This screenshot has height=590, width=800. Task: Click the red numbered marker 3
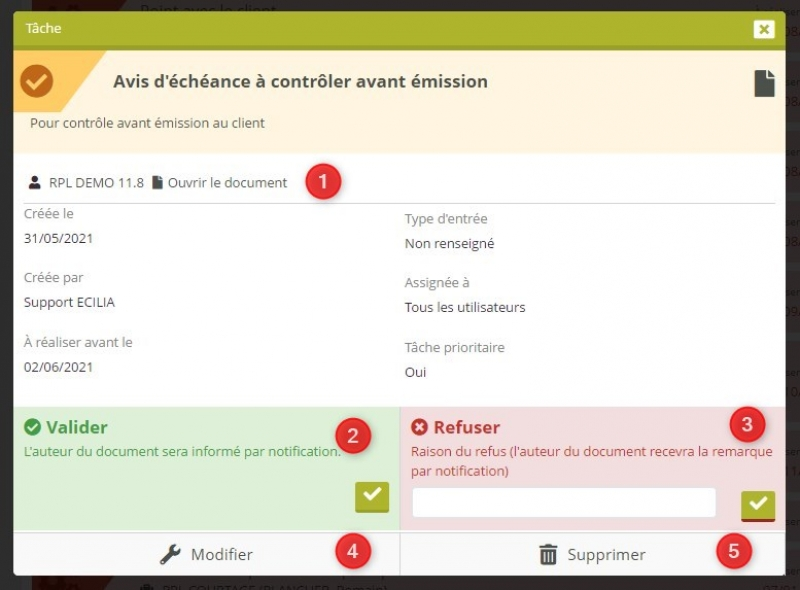(x=746, y=424)
